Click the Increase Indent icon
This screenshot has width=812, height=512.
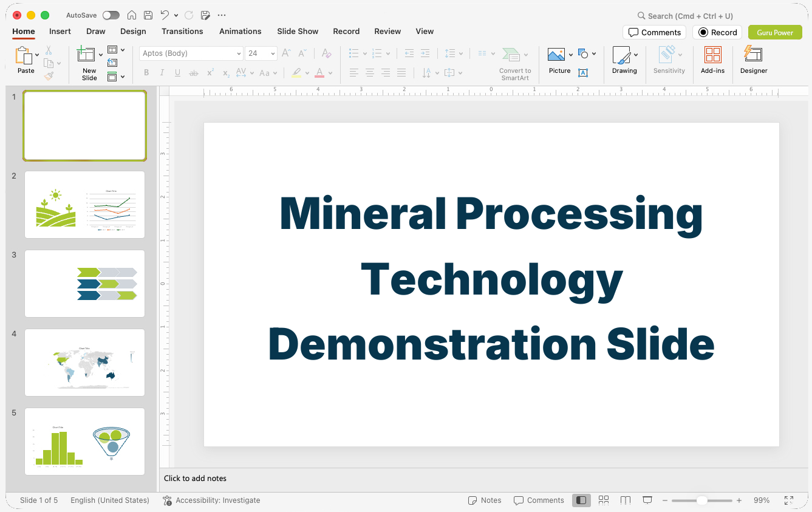pyautogui.click(x=425, y=53)
